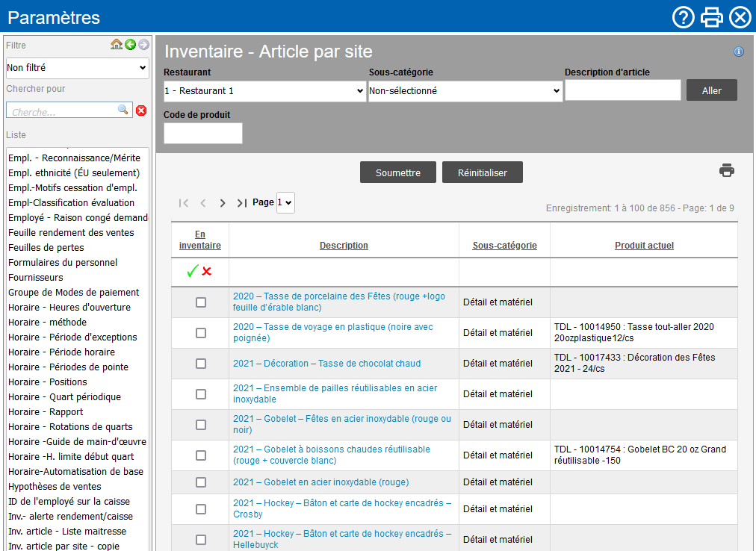
Task: Click the Soumettre button
Action: [x=398, y=172]
